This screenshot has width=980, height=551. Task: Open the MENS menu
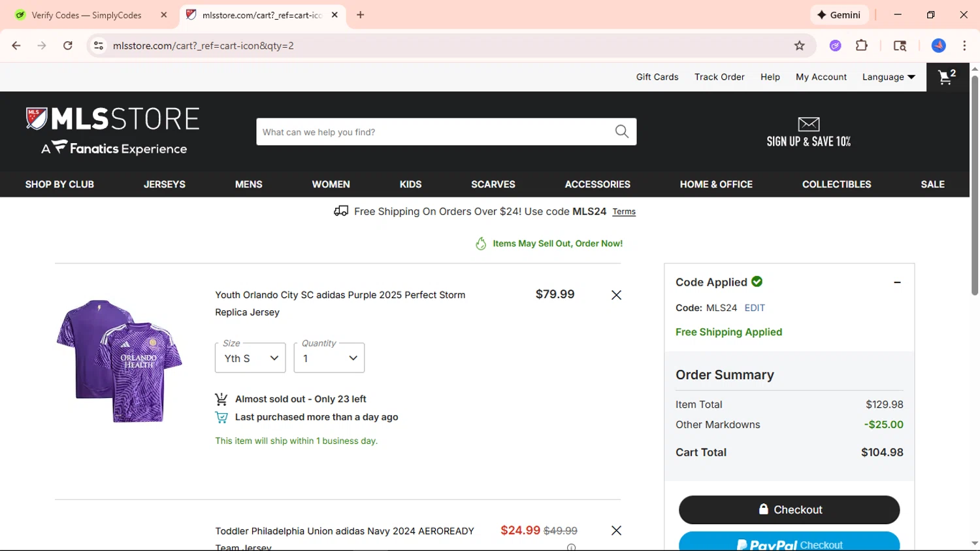[249, 184]
